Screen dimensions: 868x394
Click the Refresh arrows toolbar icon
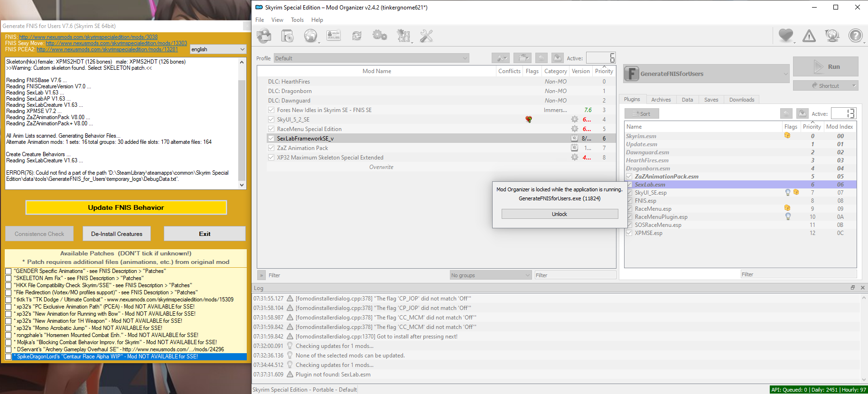click(x=357, y=36)
